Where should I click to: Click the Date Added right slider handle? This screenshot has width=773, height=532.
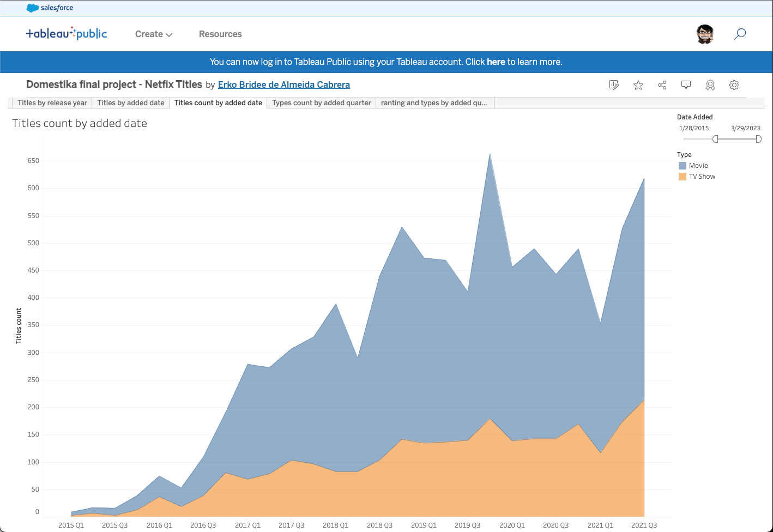(x=758, y=139)
